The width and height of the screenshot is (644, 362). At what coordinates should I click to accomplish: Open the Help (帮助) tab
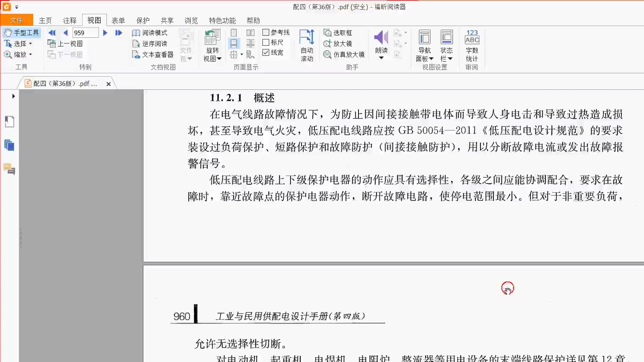coord(253,21)
